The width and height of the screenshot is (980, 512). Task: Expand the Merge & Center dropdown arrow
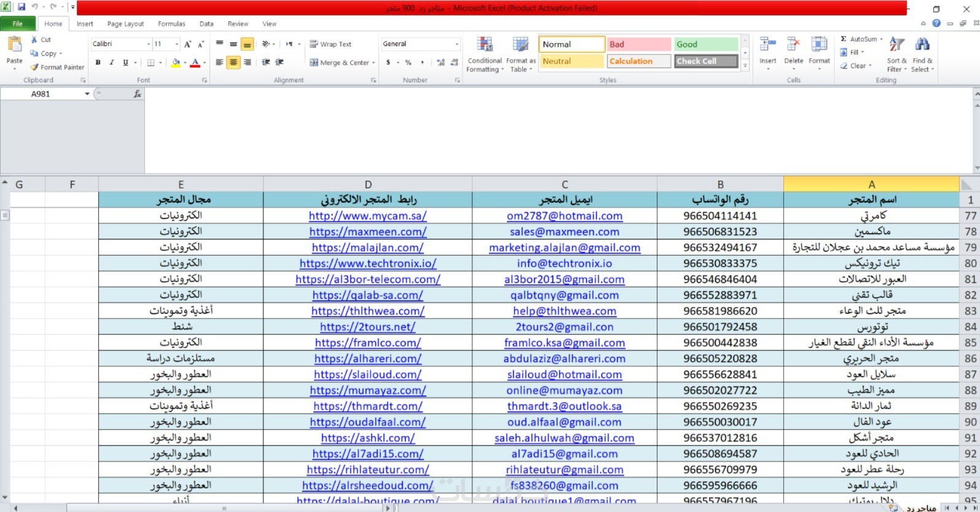(x=373, y=63)
